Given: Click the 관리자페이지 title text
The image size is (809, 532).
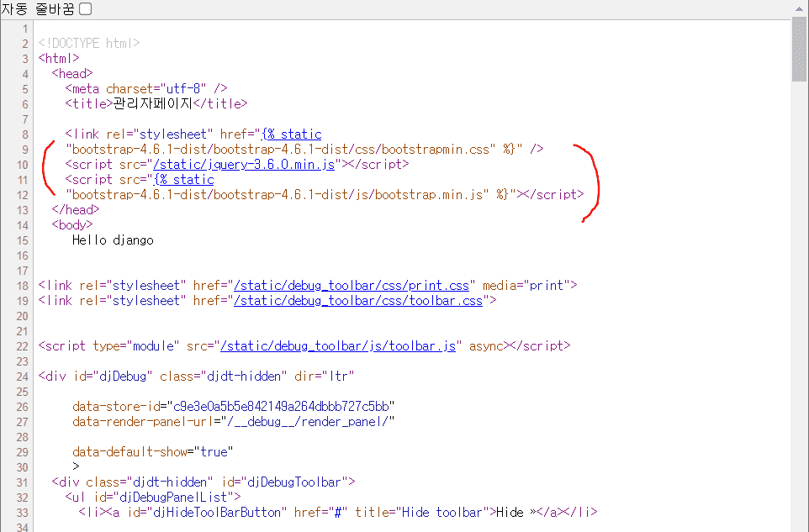Looking at the screenshot, I should pyautogui.click(x=153, y=103).
